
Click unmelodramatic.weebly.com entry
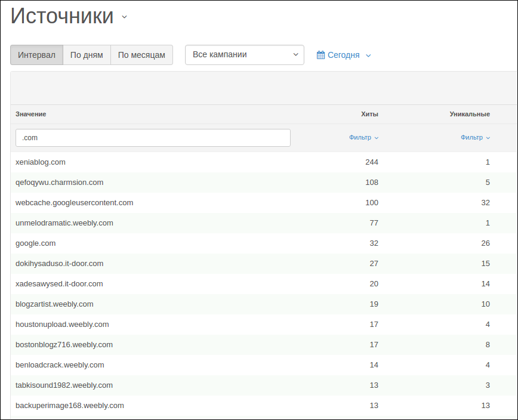pos(64,223)
